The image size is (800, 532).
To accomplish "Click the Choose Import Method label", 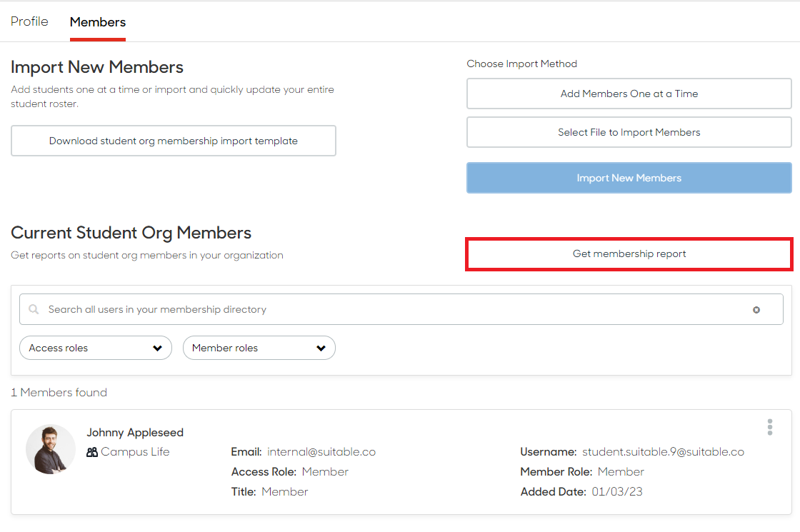I will (x=522, y=64).
